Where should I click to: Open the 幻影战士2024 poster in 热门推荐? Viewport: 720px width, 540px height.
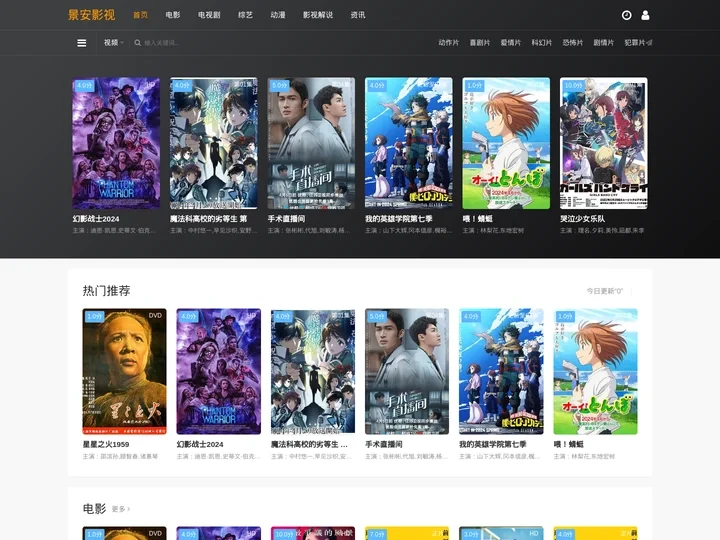click(x=219, y=371)
